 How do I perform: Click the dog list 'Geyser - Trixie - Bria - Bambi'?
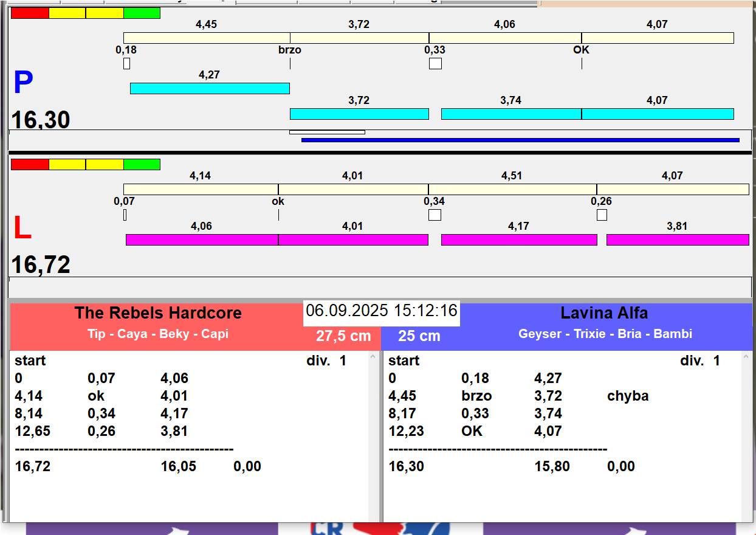605,334
